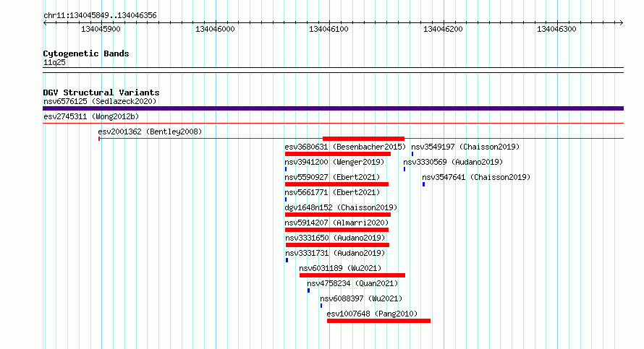Click the DGV Structural Variants track title
644x349 pixels.
pos(101,92)
